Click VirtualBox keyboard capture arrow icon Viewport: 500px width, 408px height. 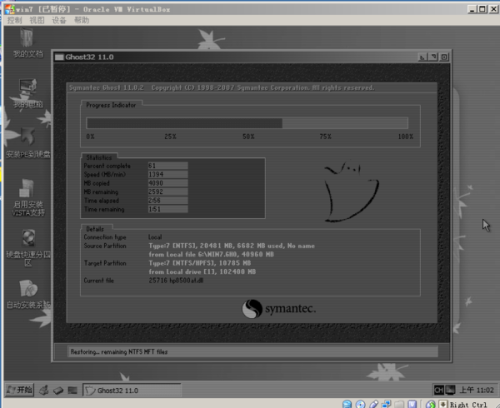[443, 404]
